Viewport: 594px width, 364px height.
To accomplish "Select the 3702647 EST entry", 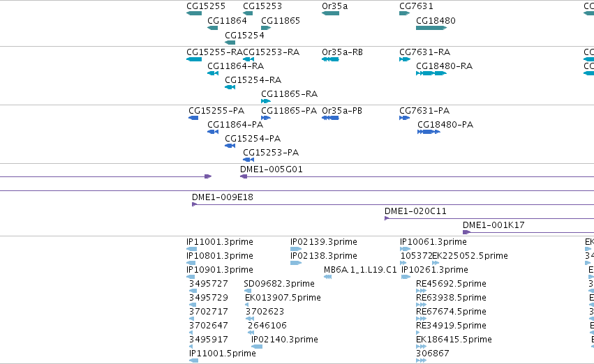I will click(x=191, y=333).
